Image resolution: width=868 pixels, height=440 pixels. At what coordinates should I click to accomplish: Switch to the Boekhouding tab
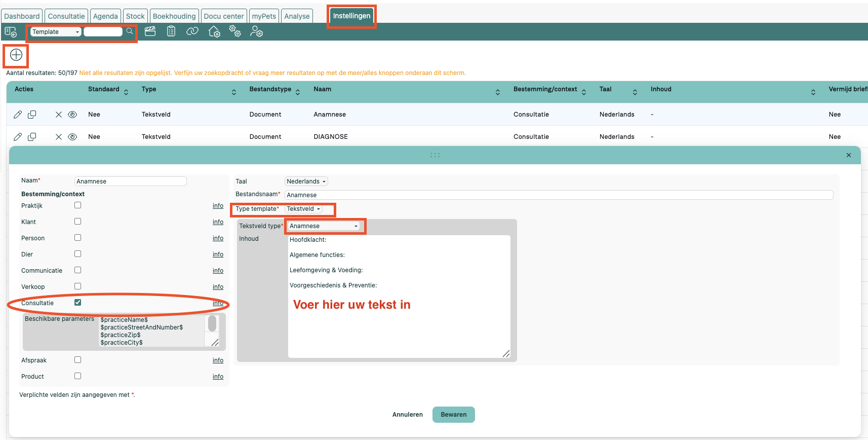tap(174, 16)
